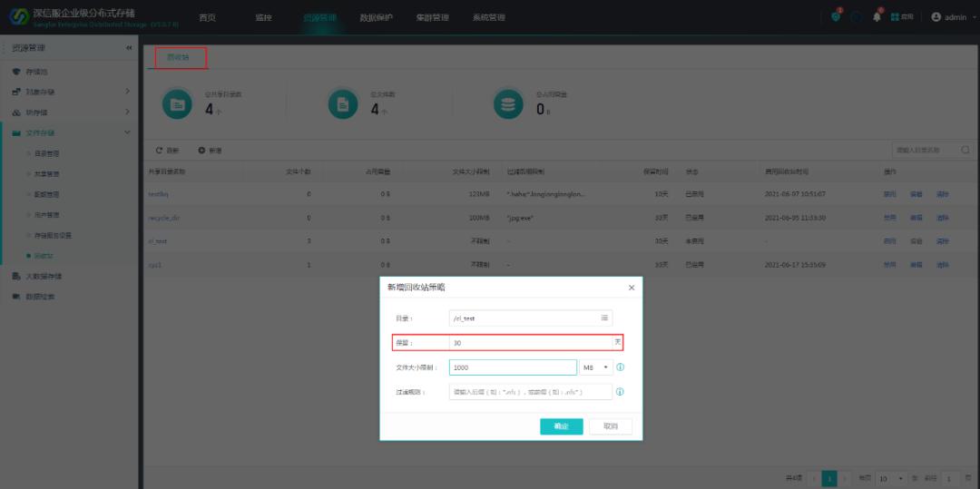
Task: Click the search magnifier icon
Action: point(965,150)
